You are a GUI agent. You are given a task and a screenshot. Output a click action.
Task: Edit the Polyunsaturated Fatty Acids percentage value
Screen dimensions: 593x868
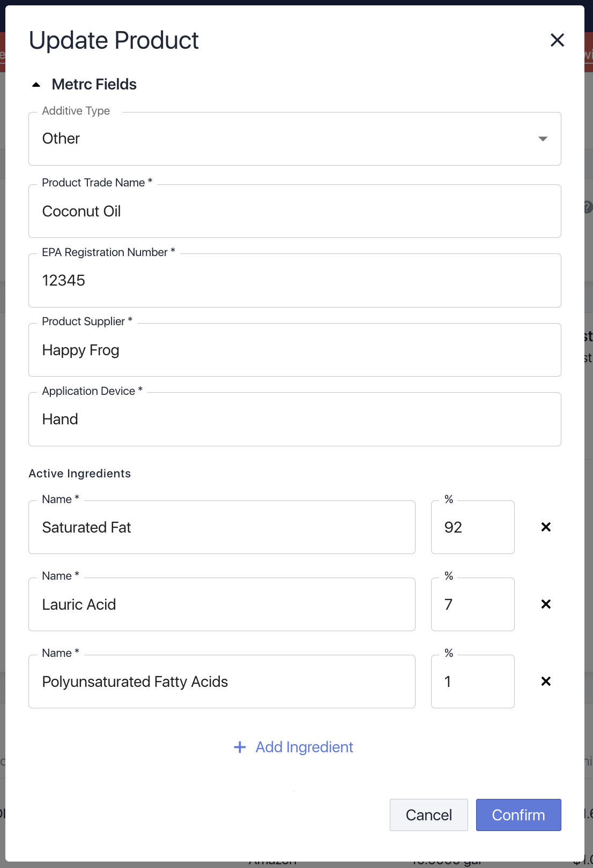point(472,681)
